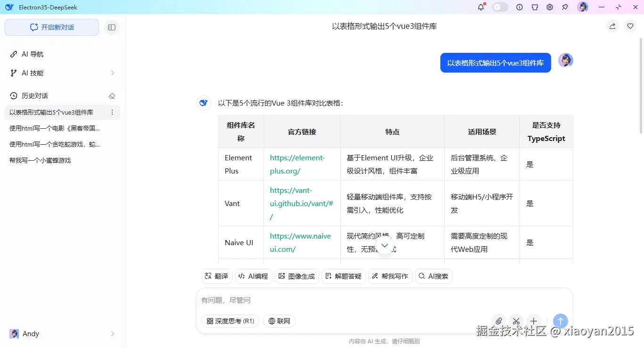
Task: Enable 深度思考 (R1) mode
Action: coord(230,321)
